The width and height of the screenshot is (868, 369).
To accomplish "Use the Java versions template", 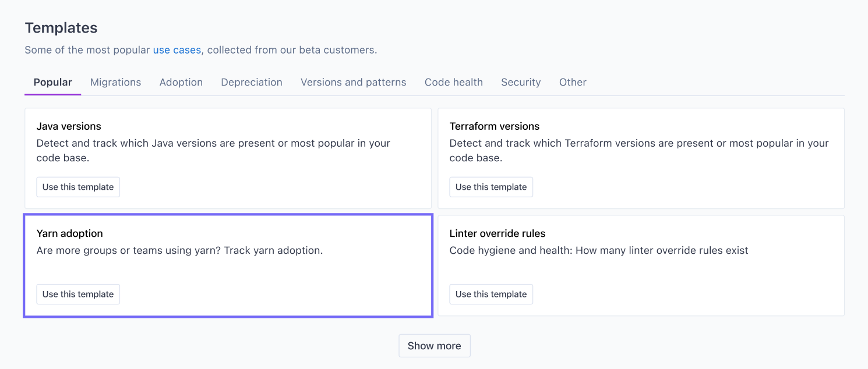I will (x=78, y=187).
